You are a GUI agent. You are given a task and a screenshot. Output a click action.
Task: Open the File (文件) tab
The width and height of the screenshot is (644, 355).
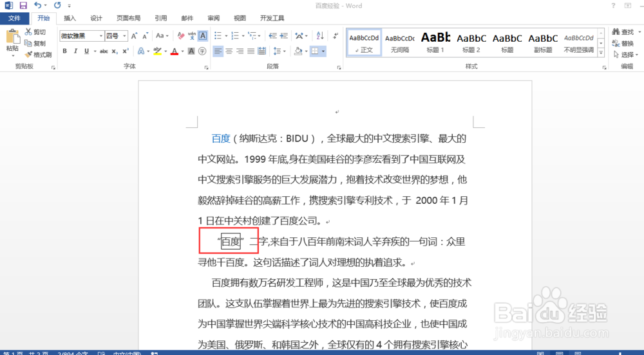(x=14, y=18)
